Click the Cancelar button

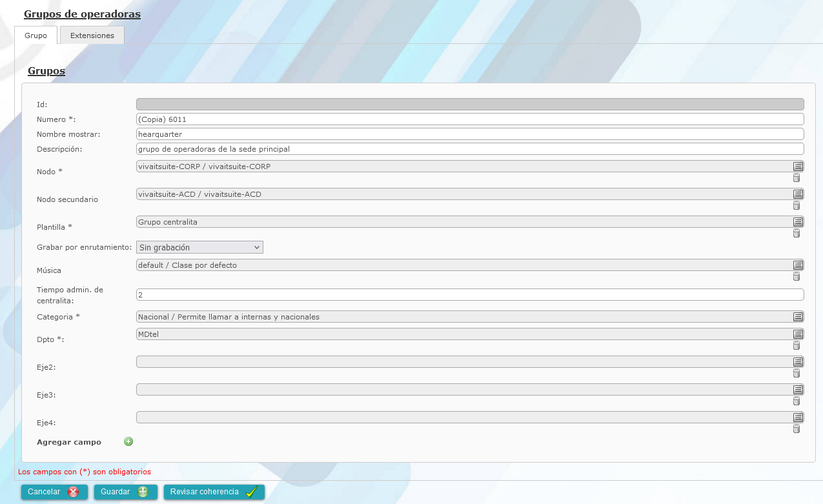54,492
